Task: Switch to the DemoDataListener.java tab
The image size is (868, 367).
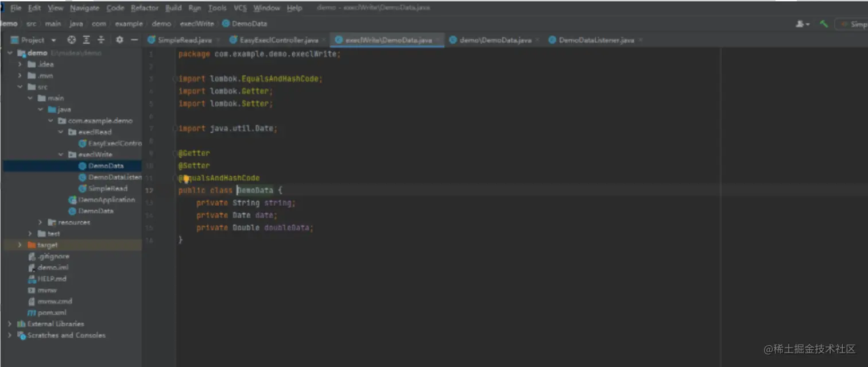Action: (596, 40)
